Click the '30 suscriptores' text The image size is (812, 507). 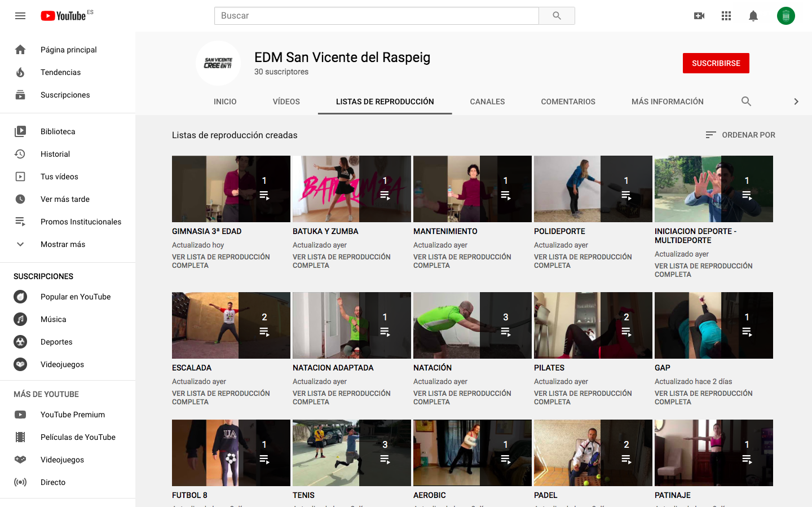pos(281,72)
